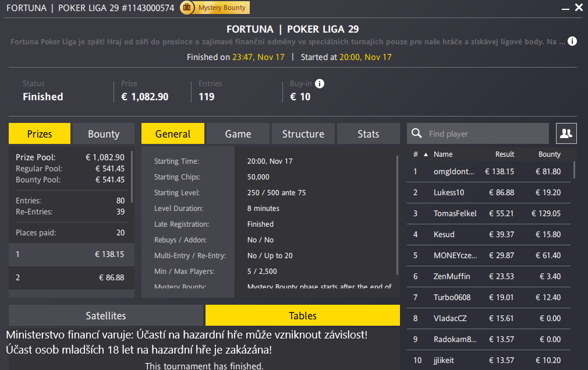
Task: Open the Stats tab
Action: click(369, 133)
